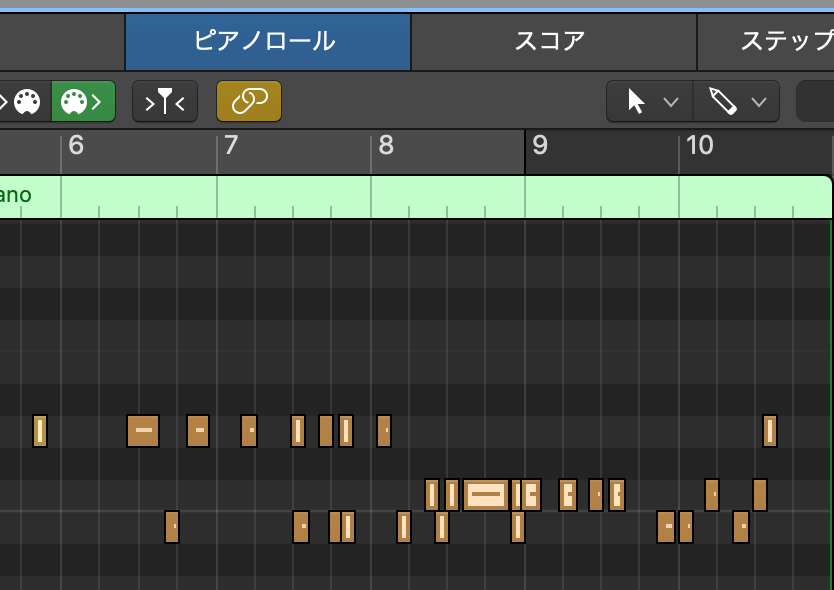
Task: Click bar 10 on the ruler
Action: point(699,145)
